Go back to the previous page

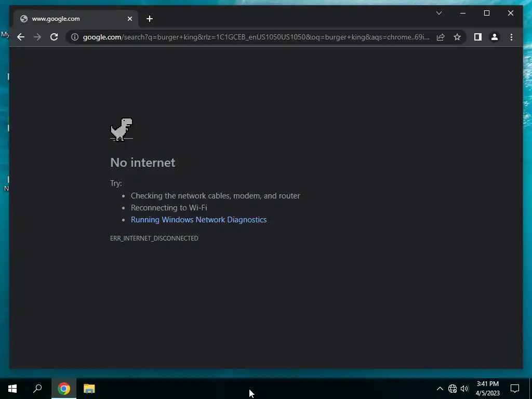(21, 37)
